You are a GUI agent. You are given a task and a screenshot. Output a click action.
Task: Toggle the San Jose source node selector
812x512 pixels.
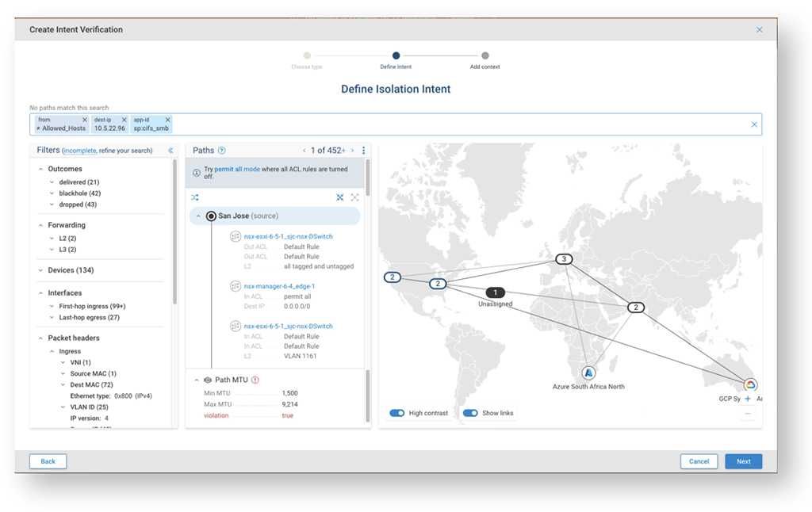211,216
